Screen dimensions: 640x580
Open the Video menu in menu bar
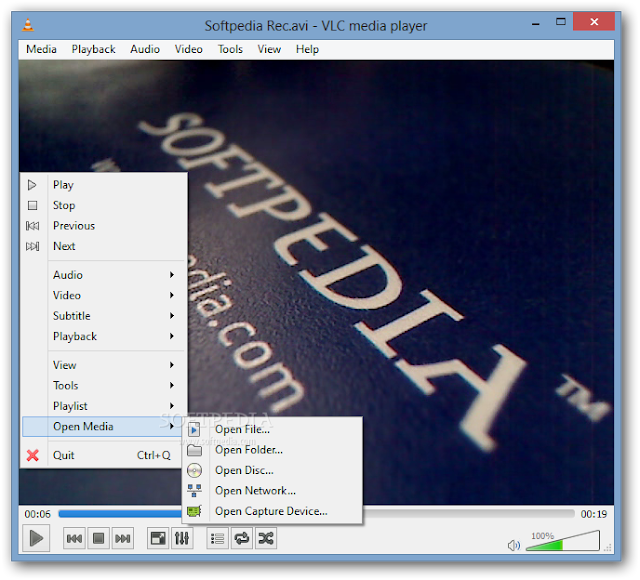coord(189,49)
